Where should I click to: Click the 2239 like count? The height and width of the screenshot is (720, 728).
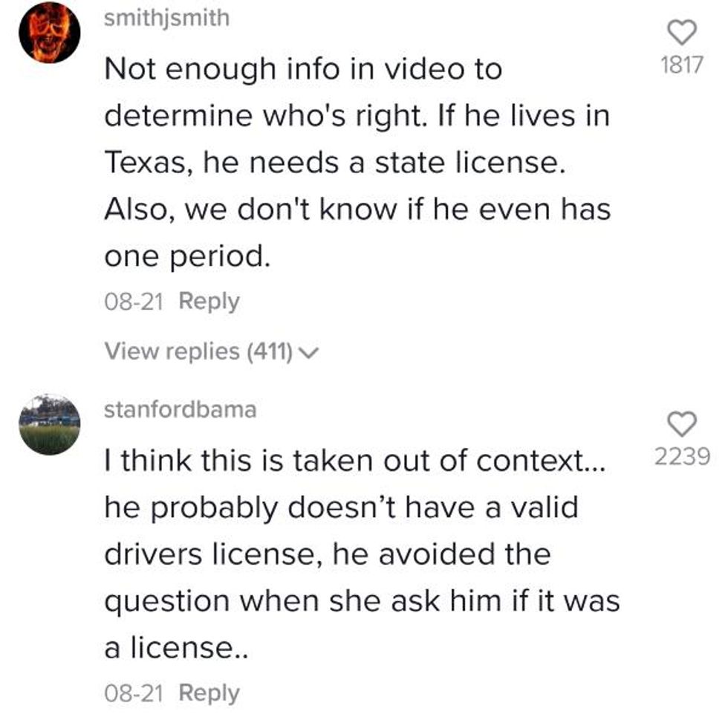[x=682, y=456]
